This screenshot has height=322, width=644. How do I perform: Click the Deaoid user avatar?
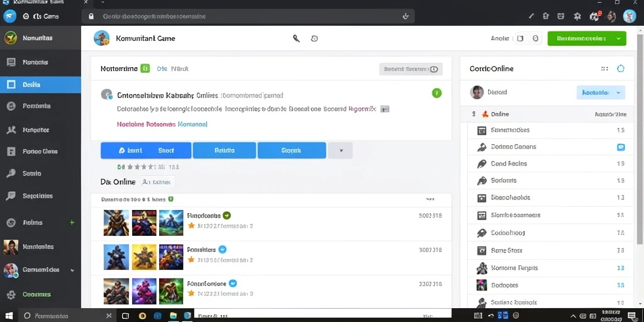[477, 92]
